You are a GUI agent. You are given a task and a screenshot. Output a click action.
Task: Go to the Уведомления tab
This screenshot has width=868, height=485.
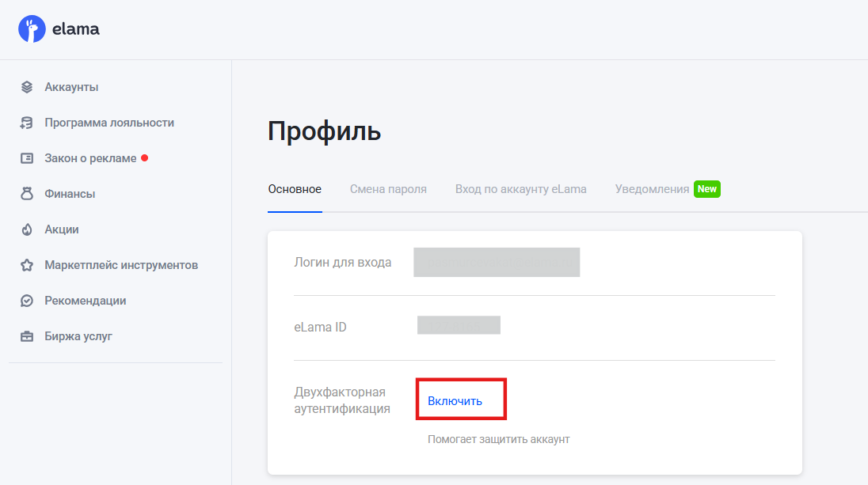(x=652, y=189)
